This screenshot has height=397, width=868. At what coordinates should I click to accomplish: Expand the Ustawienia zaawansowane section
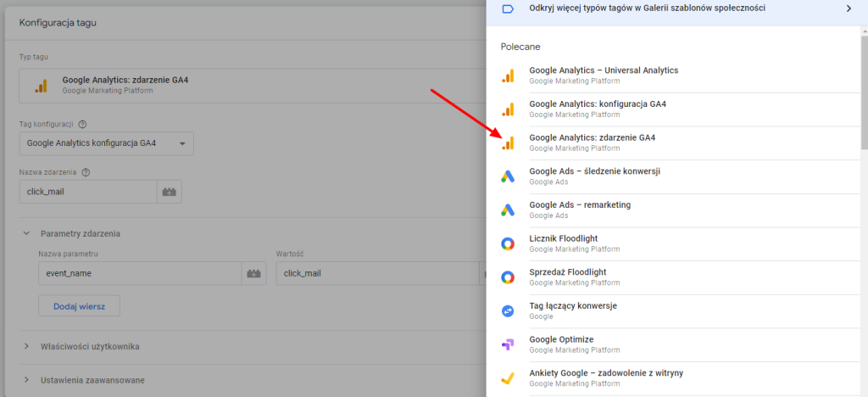click(26, 380)
